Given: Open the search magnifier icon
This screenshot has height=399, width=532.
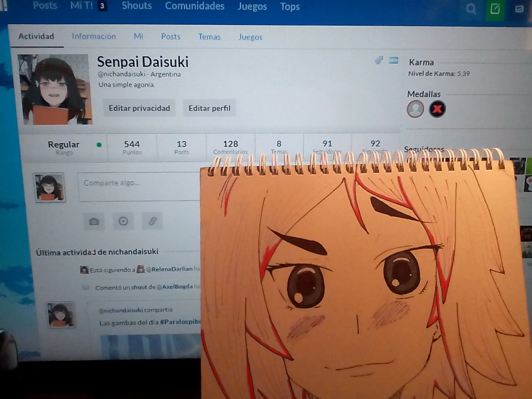Looking at the screenshot, I should coord(471,9).
